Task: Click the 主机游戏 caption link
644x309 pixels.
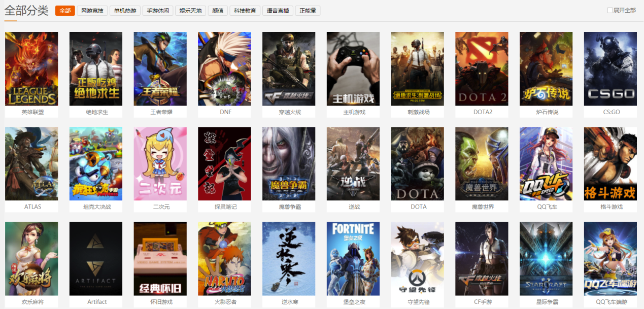Action: 354,112
